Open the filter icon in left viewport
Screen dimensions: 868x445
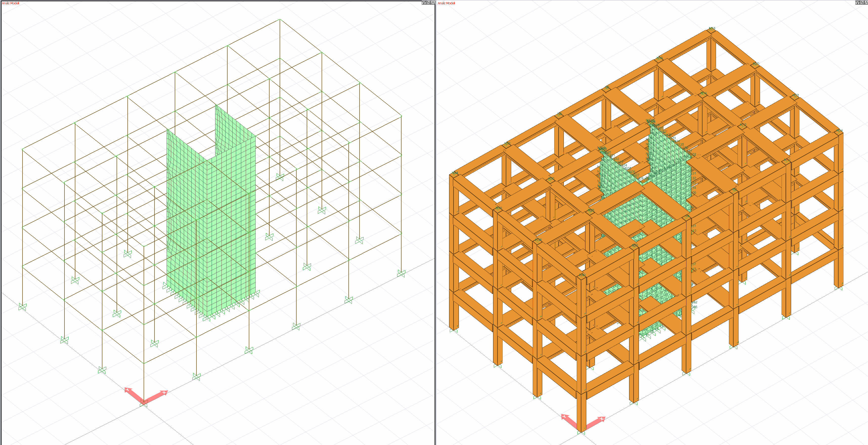[424, 3]
